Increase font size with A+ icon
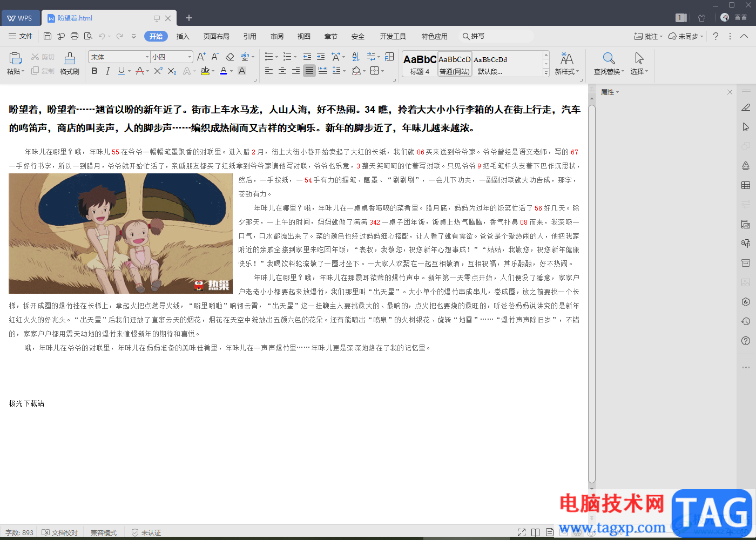This screenshot has width=756, height=540. (201, 57)
